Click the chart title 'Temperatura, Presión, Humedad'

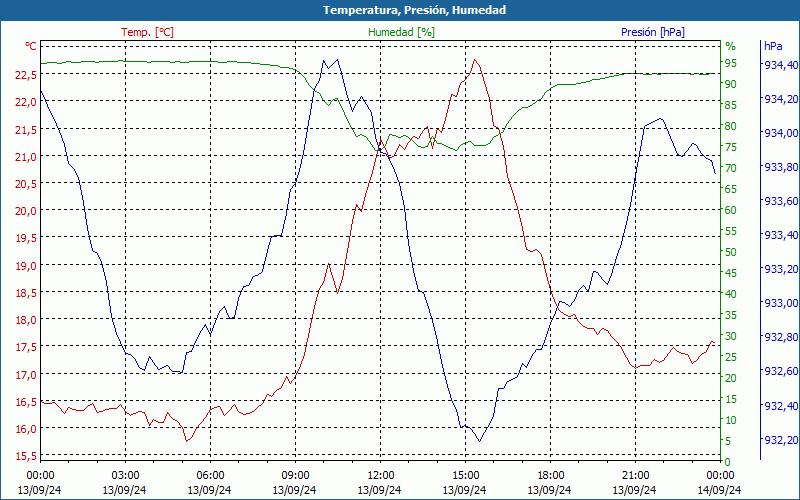coord(414,10)
